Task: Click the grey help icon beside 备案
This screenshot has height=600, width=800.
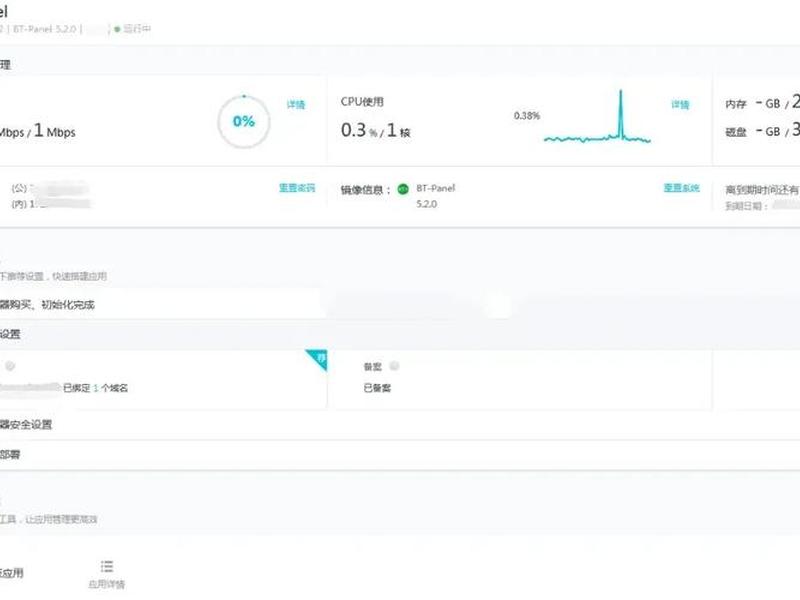Action: (x=394, y=366)
